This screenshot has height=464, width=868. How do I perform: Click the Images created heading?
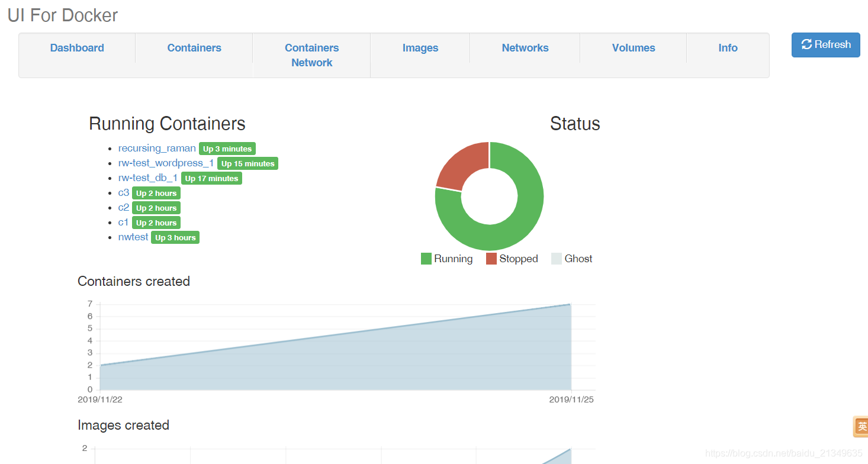tap(123, 425)
